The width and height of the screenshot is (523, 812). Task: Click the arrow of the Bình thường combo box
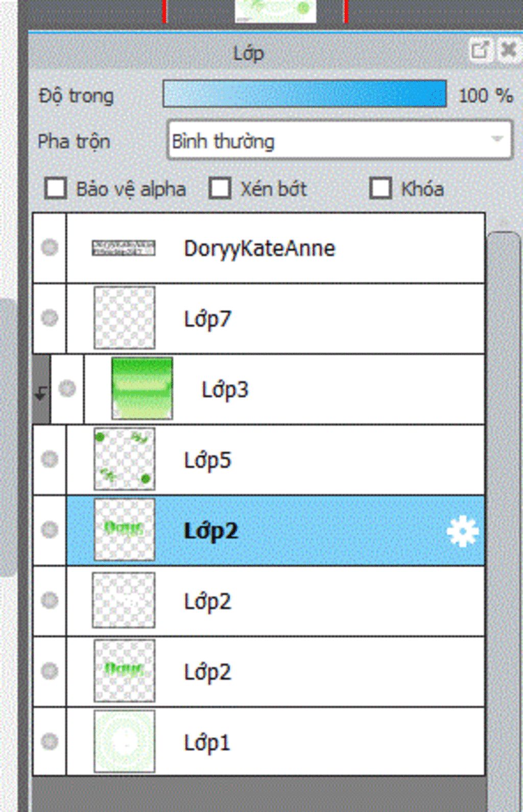(496, 139)
